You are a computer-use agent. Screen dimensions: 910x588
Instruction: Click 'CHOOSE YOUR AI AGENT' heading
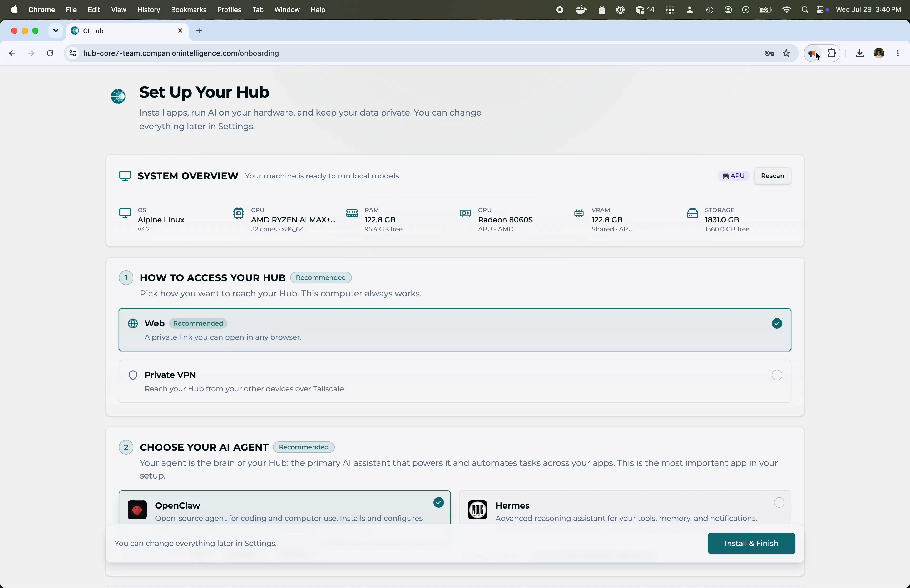[x=204, y=447]
